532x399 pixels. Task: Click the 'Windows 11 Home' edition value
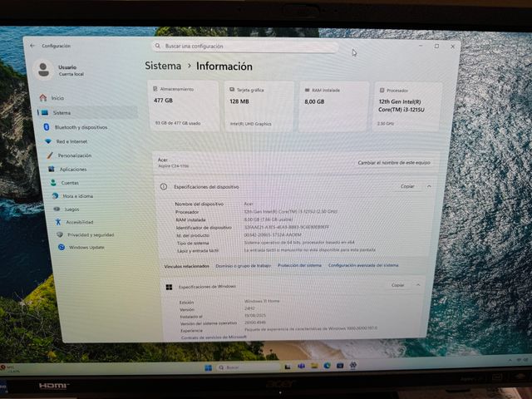tap(262, 301)
